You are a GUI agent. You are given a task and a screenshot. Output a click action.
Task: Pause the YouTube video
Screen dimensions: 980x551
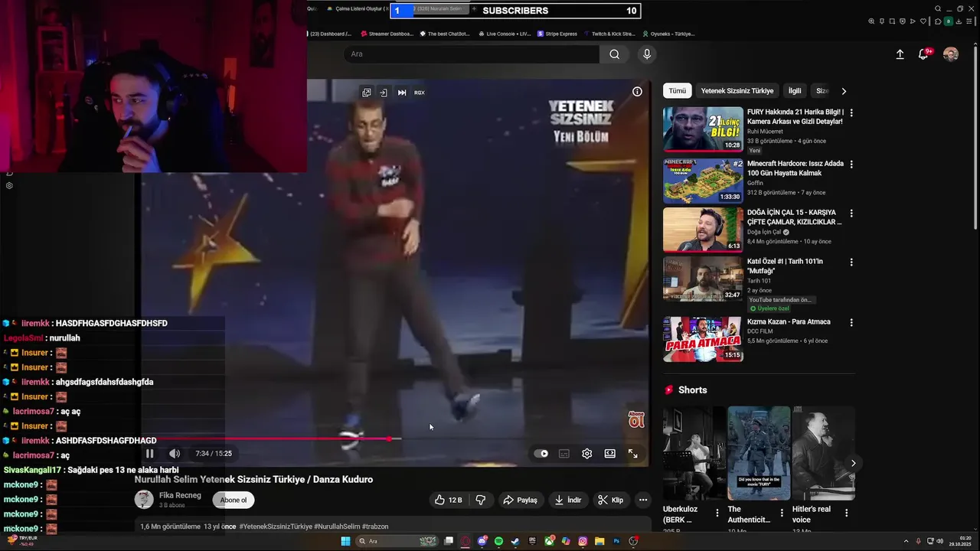149,454
